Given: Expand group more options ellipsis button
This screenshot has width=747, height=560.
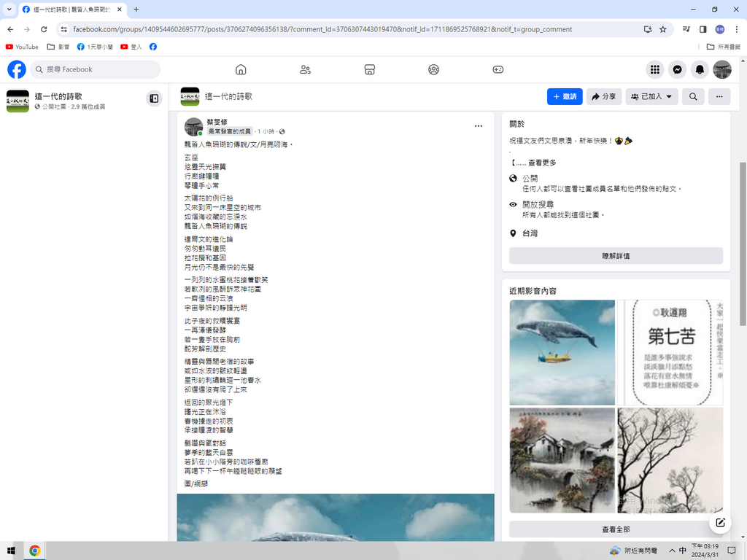Looking at the screenshot, I should [x=719, y=96].
